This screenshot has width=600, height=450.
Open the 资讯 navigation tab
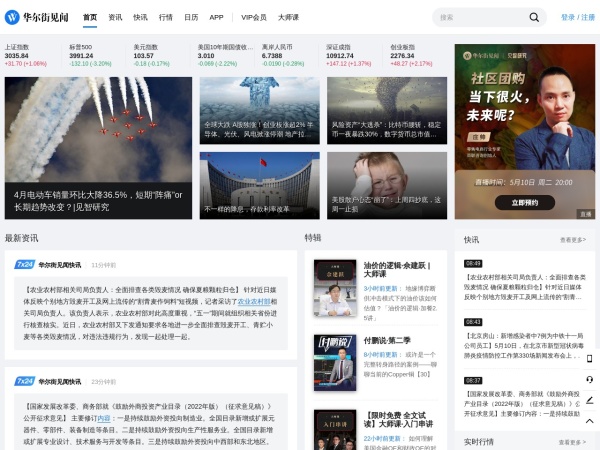[x=115, y=17]
